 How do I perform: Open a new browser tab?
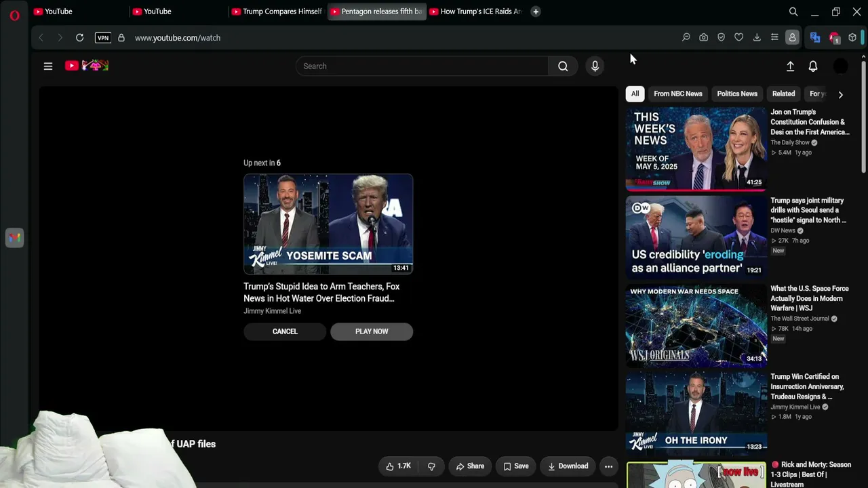click(536, 12)
